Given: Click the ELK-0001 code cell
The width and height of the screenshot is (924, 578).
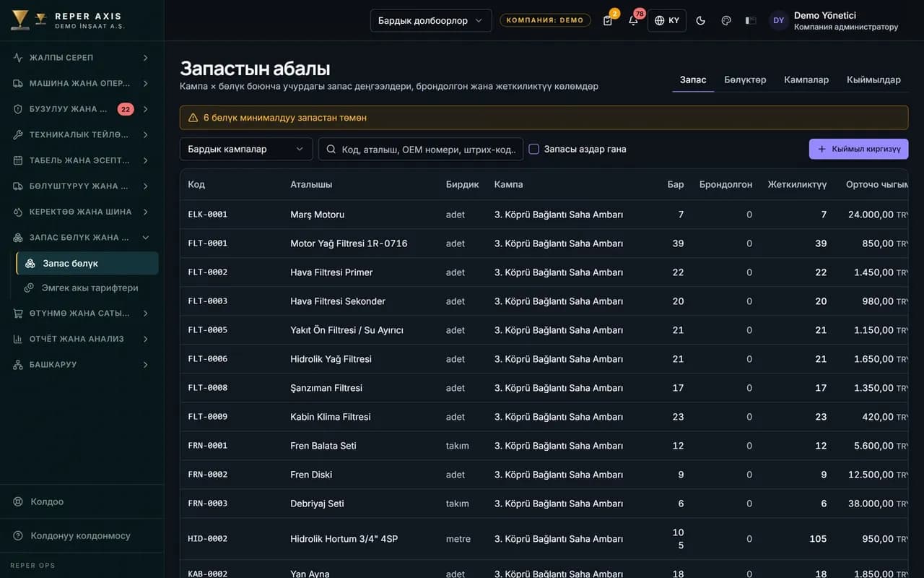Looking at the screenshot, I should point(208,215).
